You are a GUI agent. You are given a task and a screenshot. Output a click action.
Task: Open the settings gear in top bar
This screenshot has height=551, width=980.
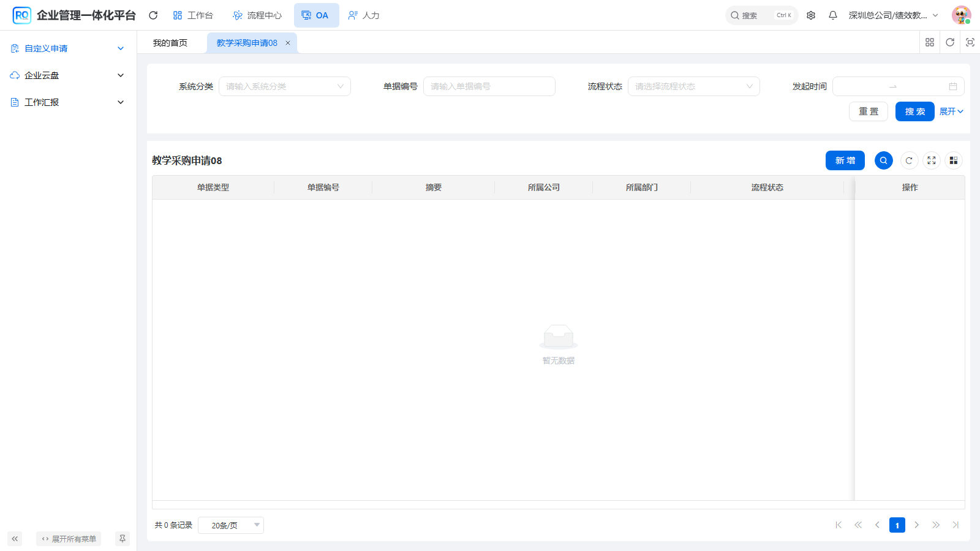pyautogui.click(x=811, y=15)
